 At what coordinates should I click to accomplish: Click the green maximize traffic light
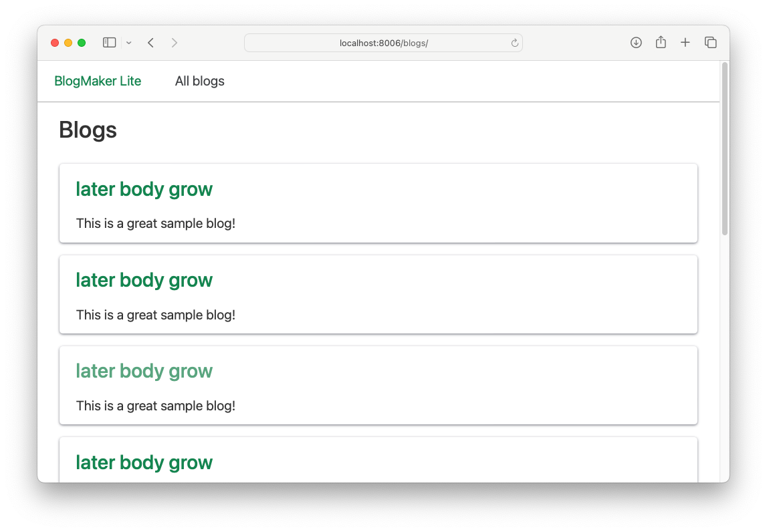coord(81,42)
